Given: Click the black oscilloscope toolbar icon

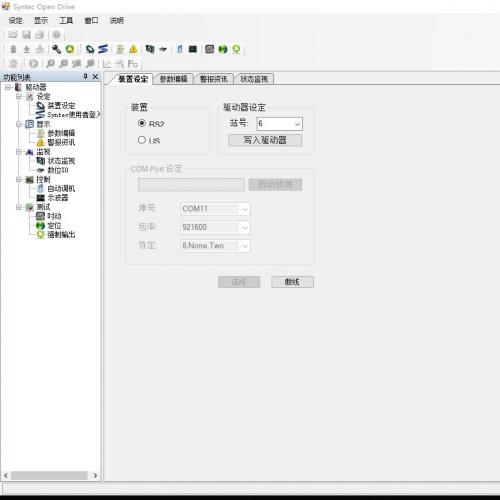Looking at the screenshot, I should [193, 49].
